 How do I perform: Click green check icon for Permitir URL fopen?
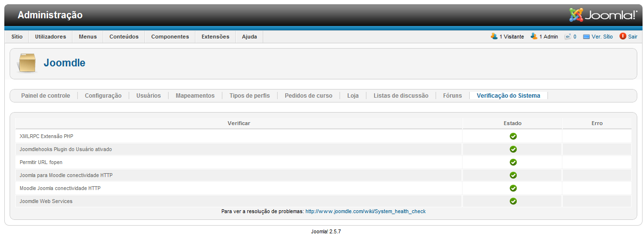point(513,162)
